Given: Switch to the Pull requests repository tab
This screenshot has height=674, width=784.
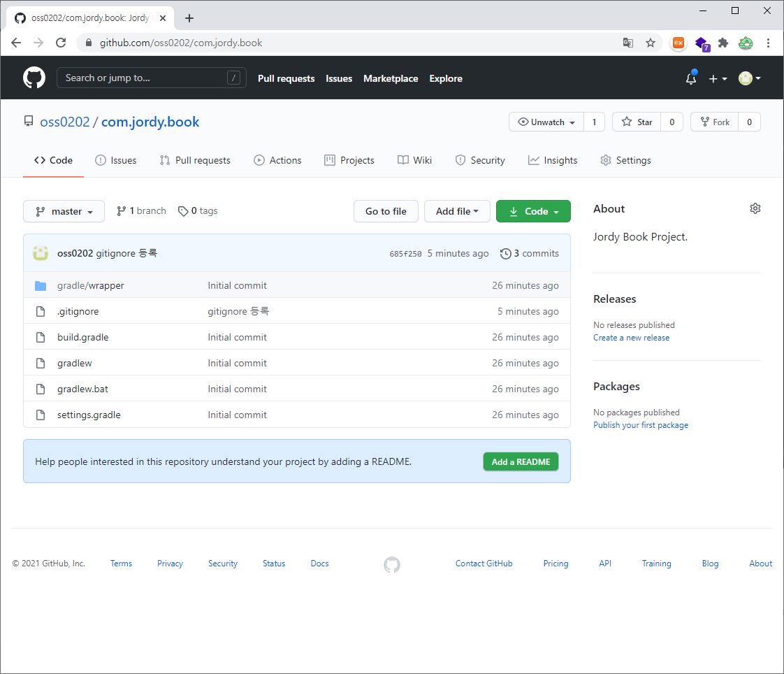Looking at the screenshot, I should pyautogui.click(x=195, y=160).
